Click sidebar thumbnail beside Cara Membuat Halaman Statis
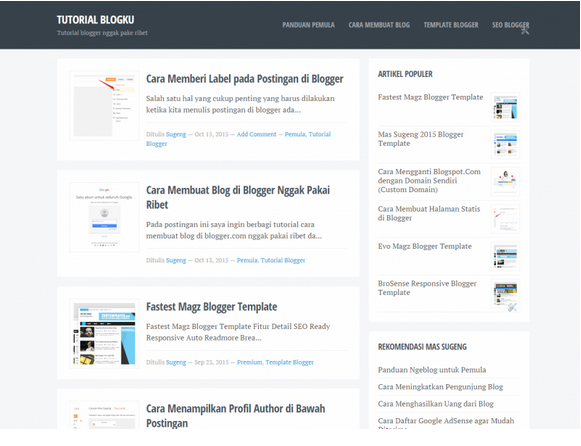Screen dimensions: 581x446 [505, 219]
